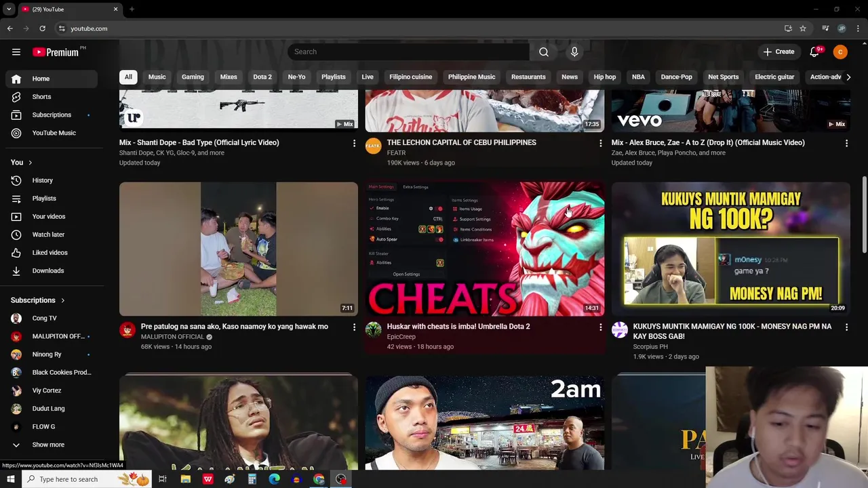Open Scorpius PH channel link
868x488 pixels.
coord(650,347)
